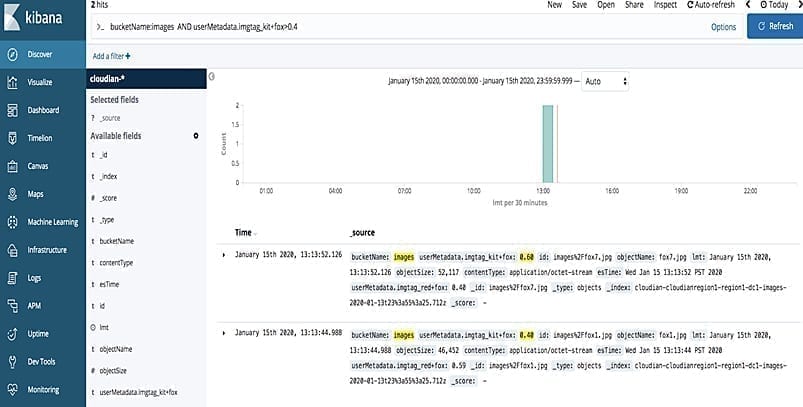
Task: Open the Today time picker
Action: [x=774, y=5]
